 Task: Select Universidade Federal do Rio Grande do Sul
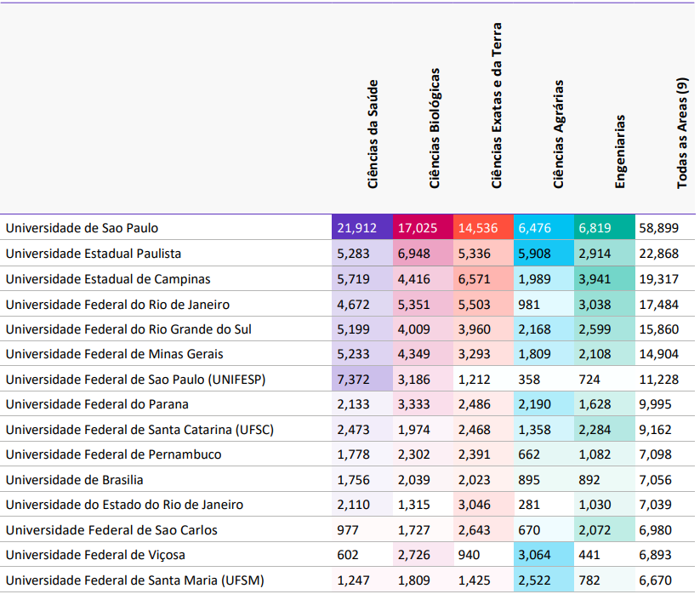[x=128, y=329]
